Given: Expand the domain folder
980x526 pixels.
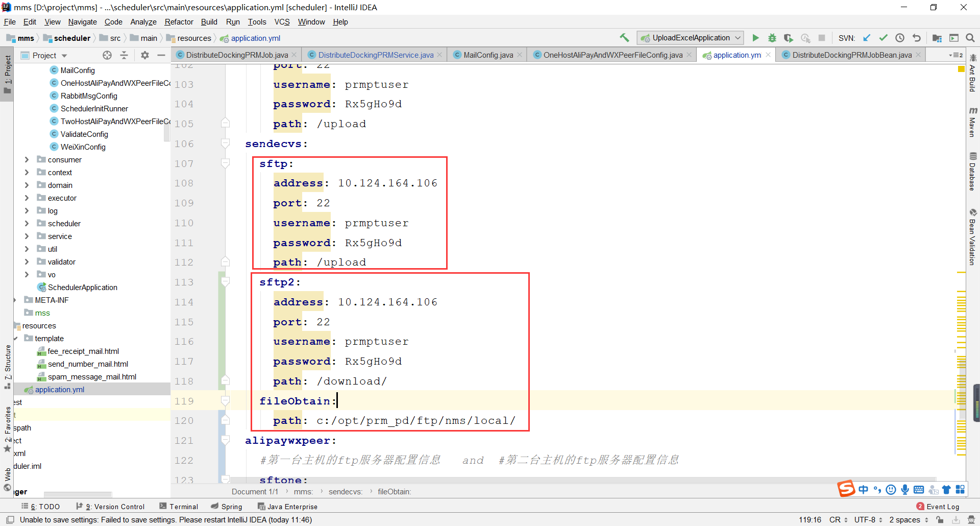Looking at the screenshot, I should (27, 185).
